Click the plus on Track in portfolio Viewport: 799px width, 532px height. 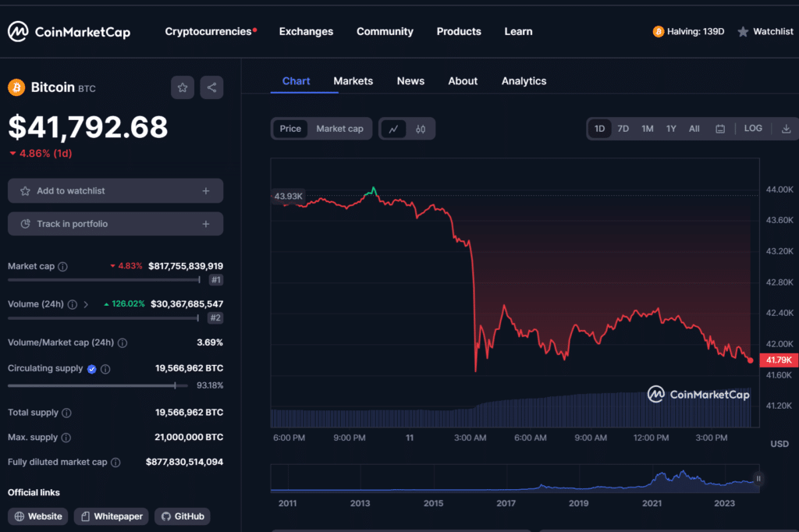pyautogui.click(x=206, y=224)
